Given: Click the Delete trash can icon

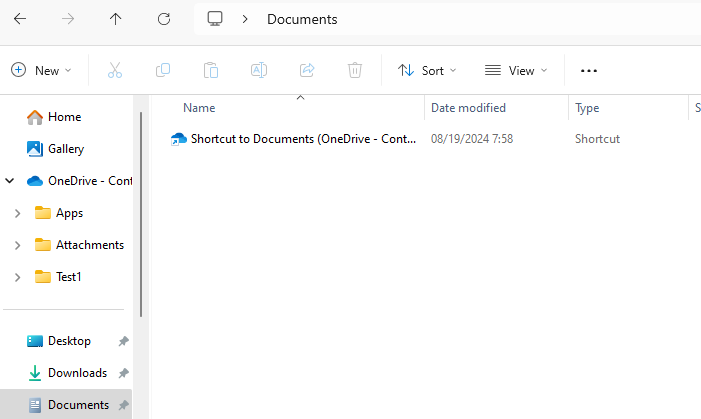Looking at the screenshot, I should [x=355, y=70].
